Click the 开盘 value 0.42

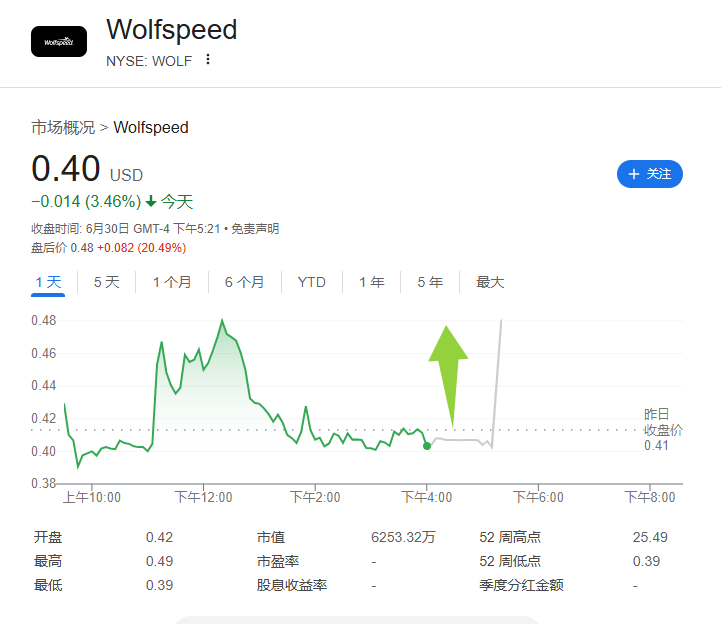159,537
